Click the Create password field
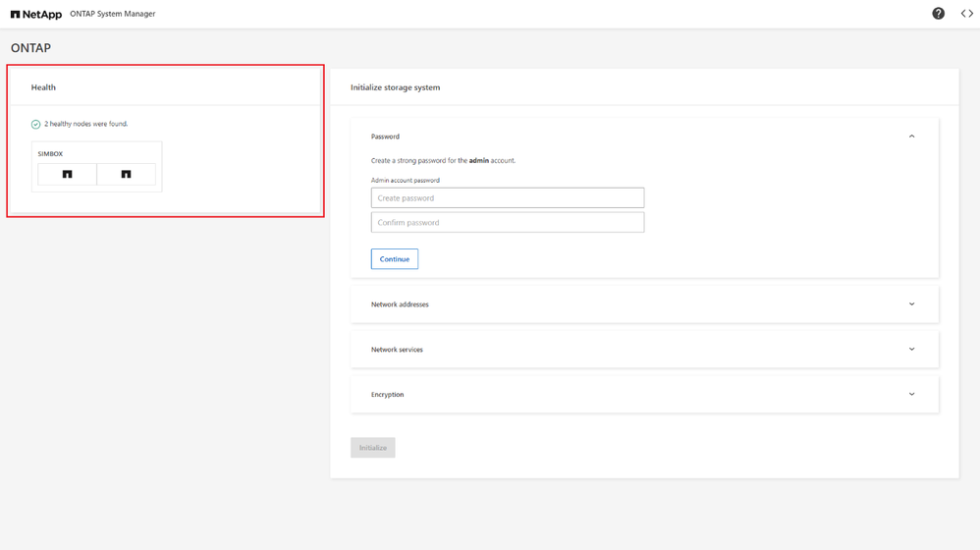980x550 pixels. click(x=507, y=198)
